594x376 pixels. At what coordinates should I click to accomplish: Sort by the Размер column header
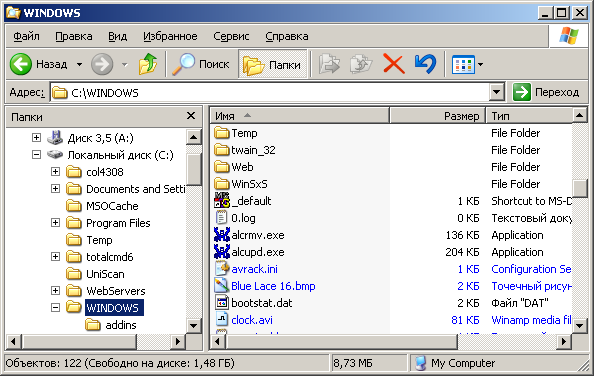pos(438,116)
